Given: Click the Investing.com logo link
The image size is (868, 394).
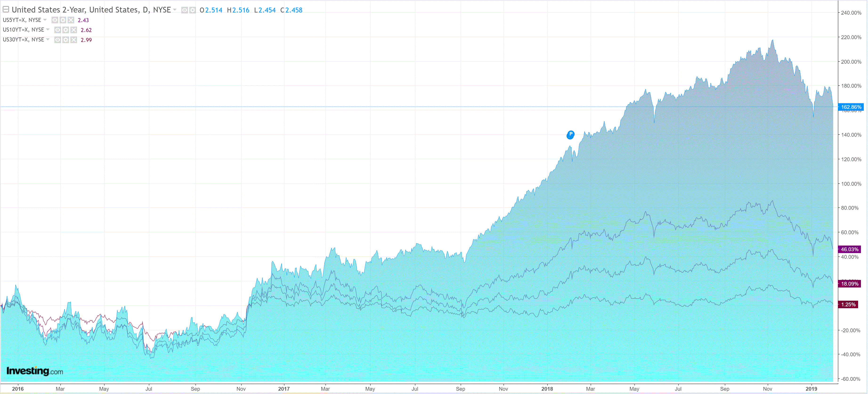Looking at the screenshot, I should (34, 371).
